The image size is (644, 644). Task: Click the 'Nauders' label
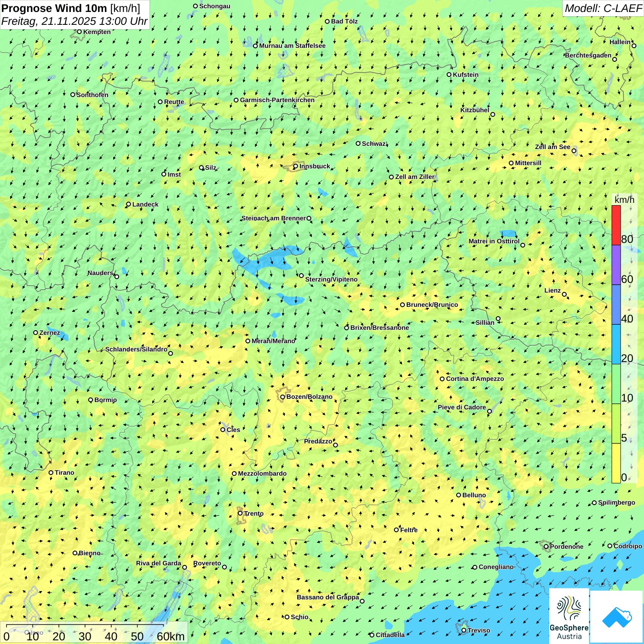pos(100,273)
